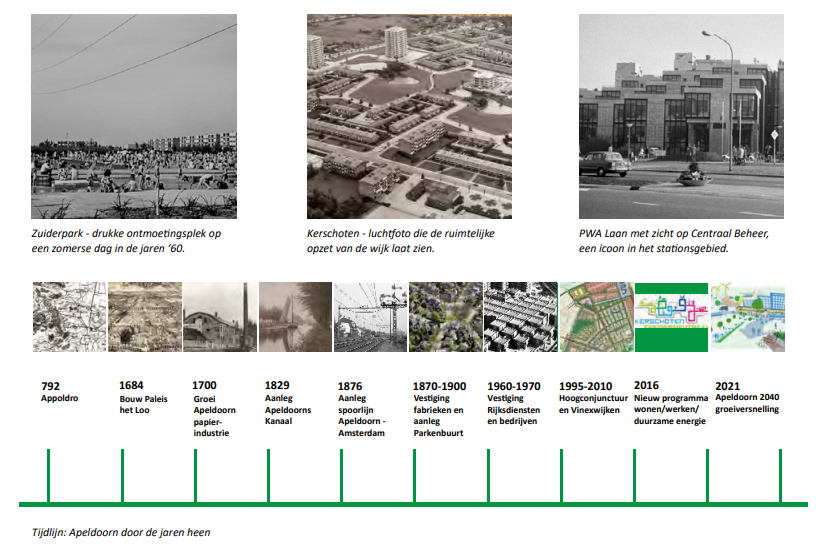This screenshot has width=820, height=555.
Task: Click the timeline tick below 2016
Action: tap(634, 475)
